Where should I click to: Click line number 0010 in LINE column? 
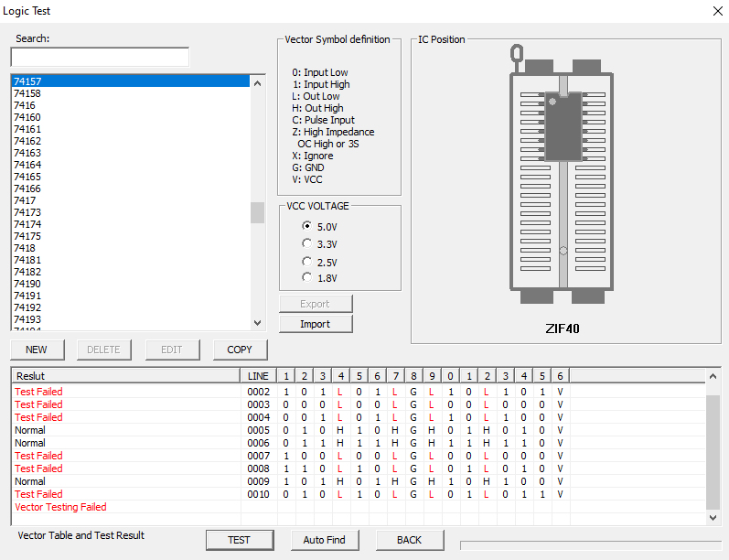click(259, 494)
